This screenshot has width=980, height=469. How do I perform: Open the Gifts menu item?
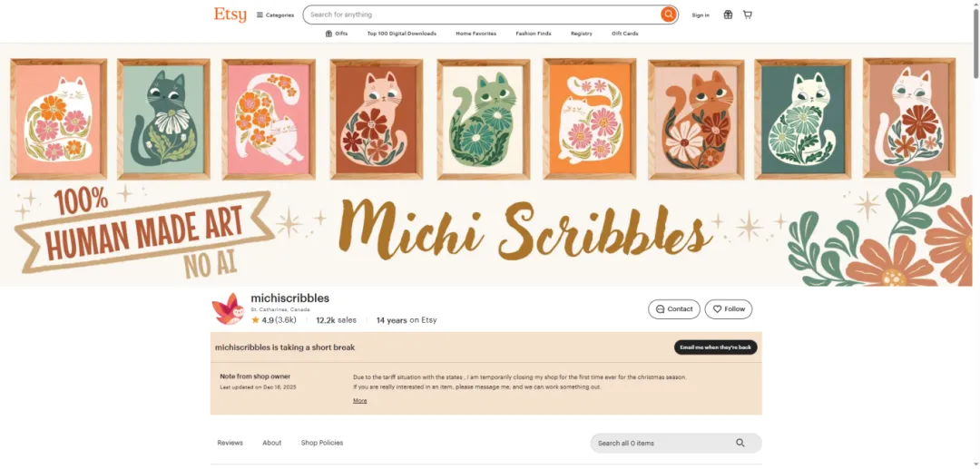[x=337, y=34]
